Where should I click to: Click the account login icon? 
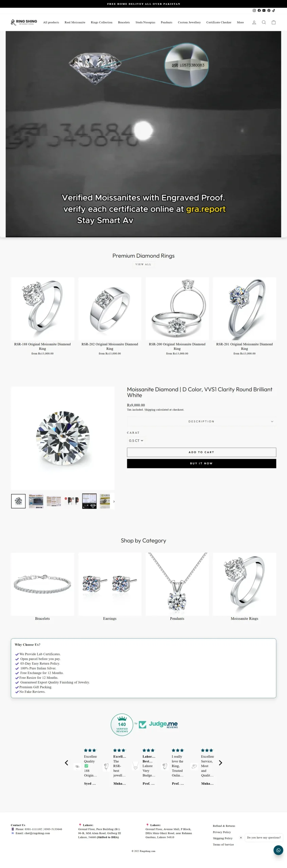pos(254,22)
